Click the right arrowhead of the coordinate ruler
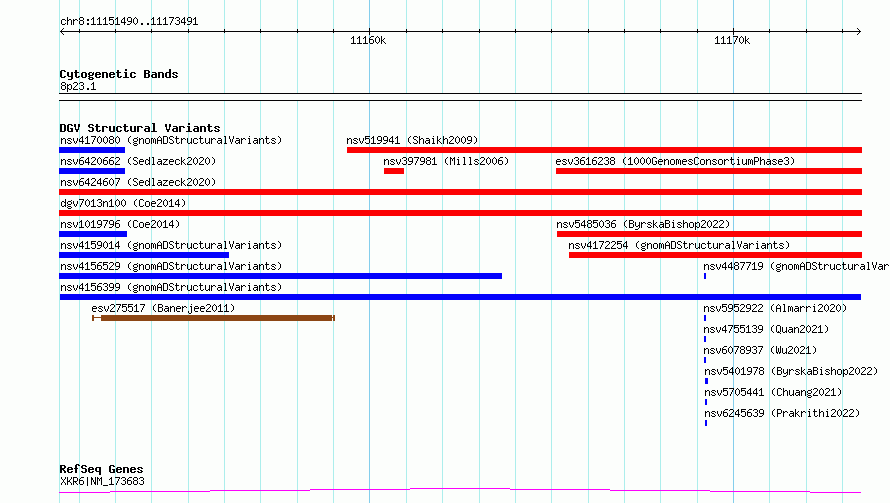The height and width of the screenshot is (503, 890). [859, 31]
